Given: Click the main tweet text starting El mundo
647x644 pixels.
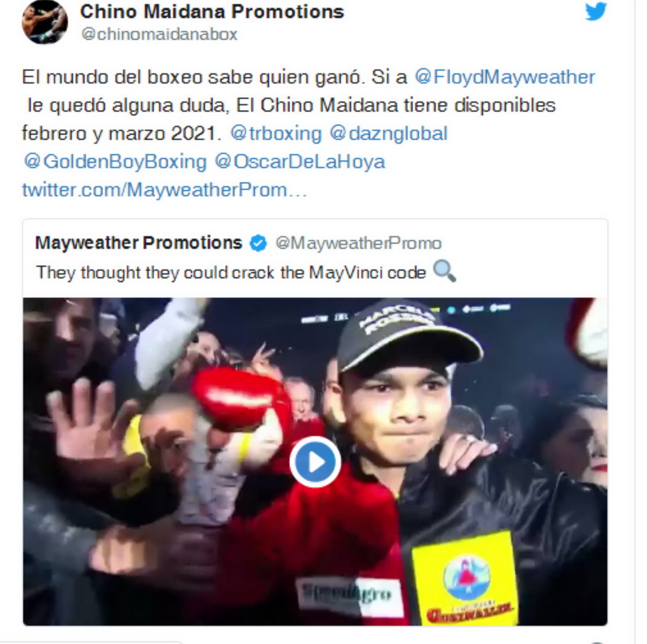Looking at the screenshot, I should (x=309, y=105).
